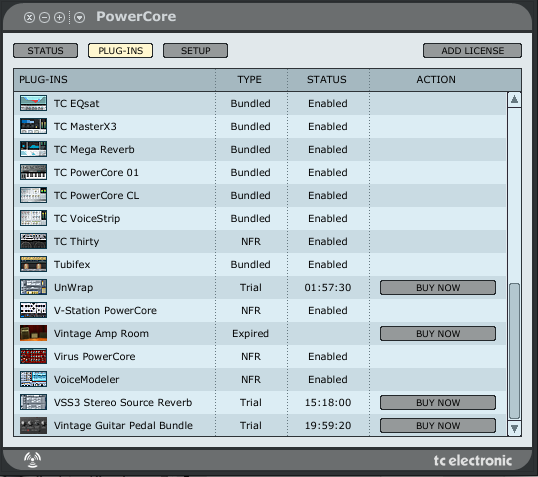Click the scrollbar down arrow
The width and height of the screenshot is (538, 477).
[x=514, y=428]
